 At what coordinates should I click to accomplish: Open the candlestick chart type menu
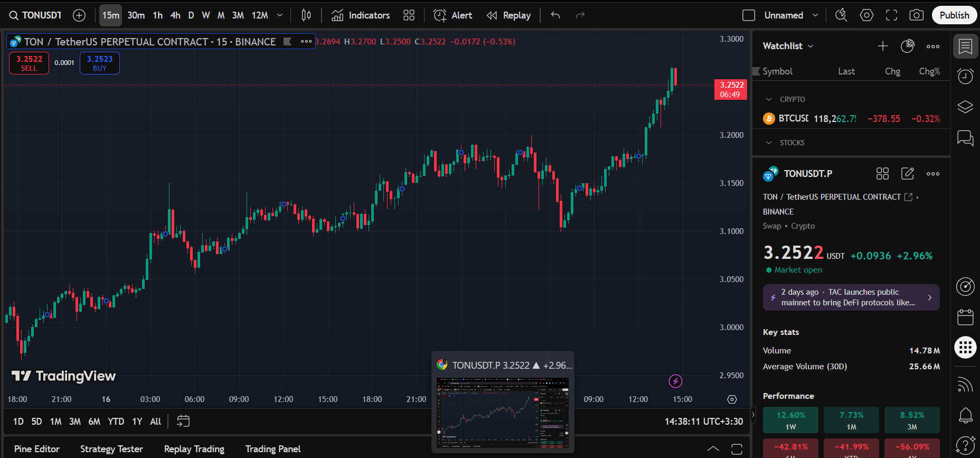306,15
